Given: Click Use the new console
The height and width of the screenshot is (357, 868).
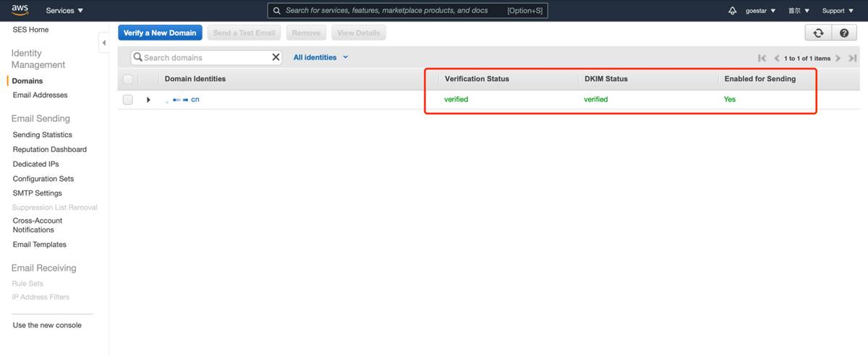Looking at the screenshot, I should pos(47,325).
